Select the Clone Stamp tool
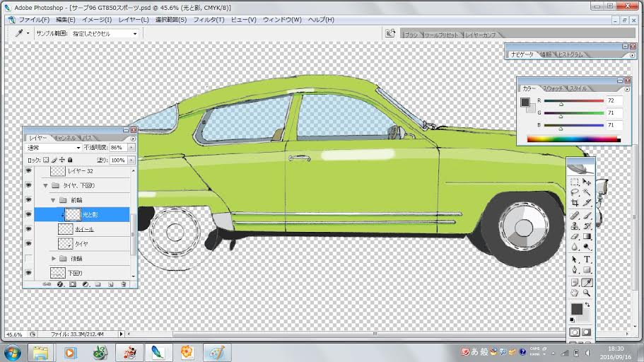The width and height of the screenshot is (644, 362). pos(575,226)
